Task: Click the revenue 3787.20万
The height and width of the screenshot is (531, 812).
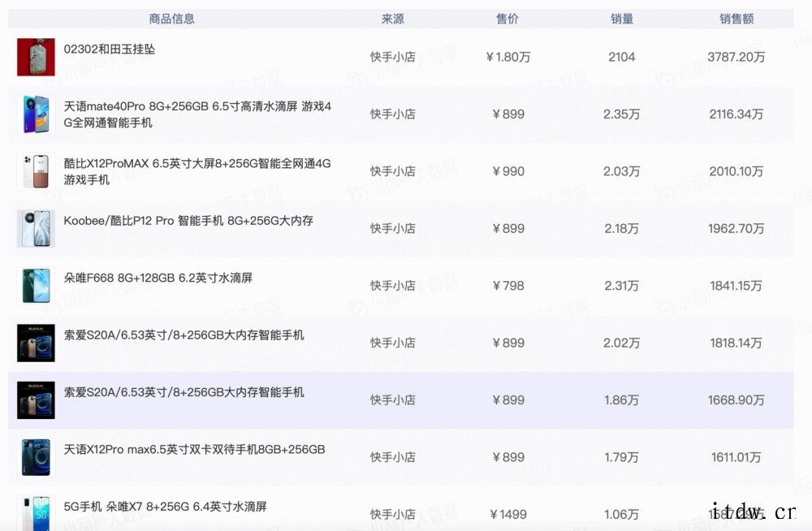Action: click(736, 57)
